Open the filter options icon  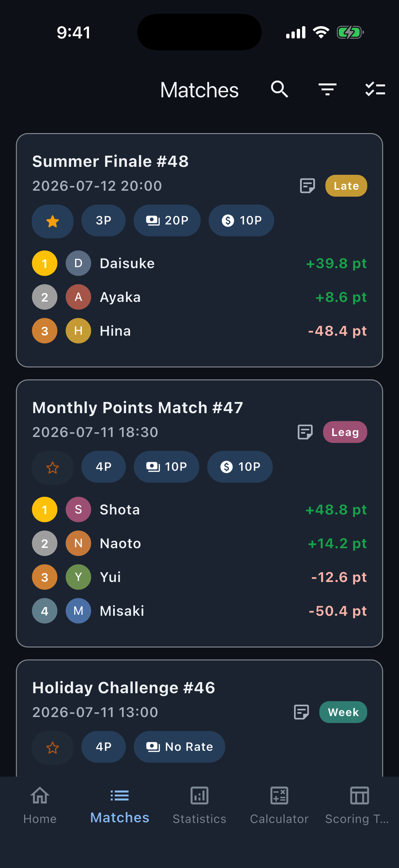(x=327, y=90)
